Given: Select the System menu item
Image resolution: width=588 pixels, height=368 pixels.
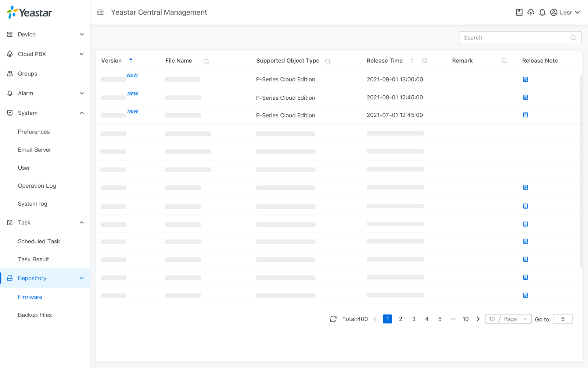Looking at the screenshot, I should [x=45, y=113].
